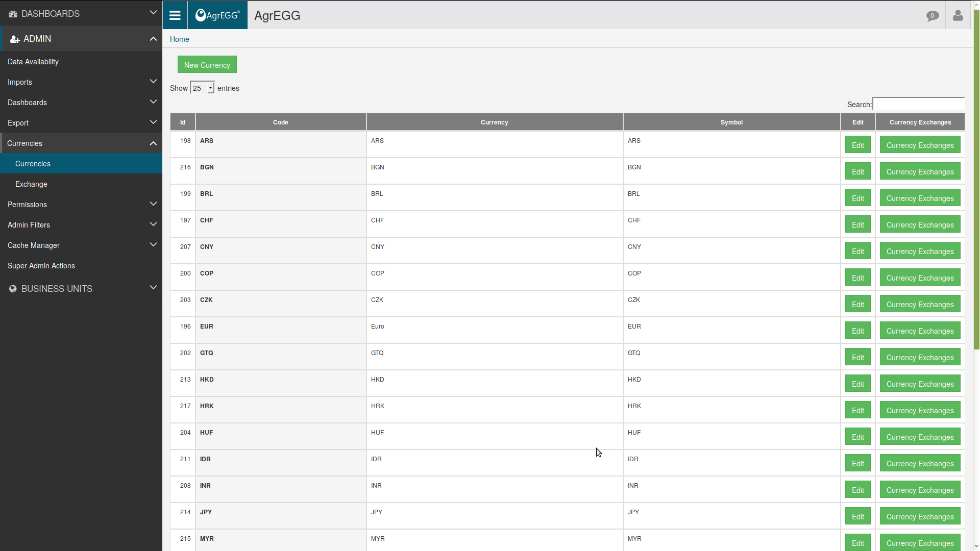Screen dimensions: 980x551
Task: Click the 'HRK' code cell
Action: [281, 410]
